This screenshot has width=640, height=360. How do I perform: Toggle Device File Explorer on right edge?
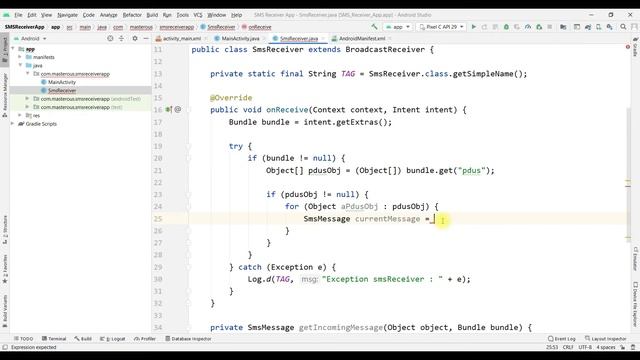coord(635,304)
